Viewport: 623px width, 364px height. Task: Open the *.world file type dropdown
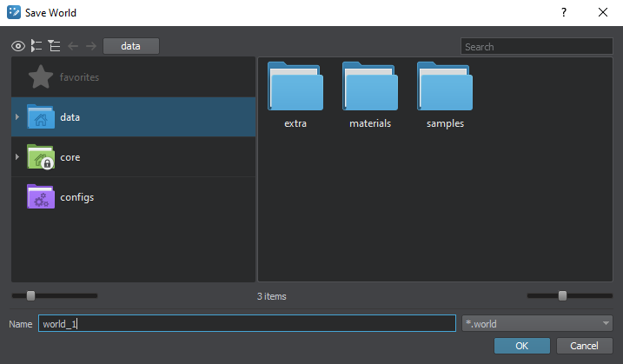537,324
